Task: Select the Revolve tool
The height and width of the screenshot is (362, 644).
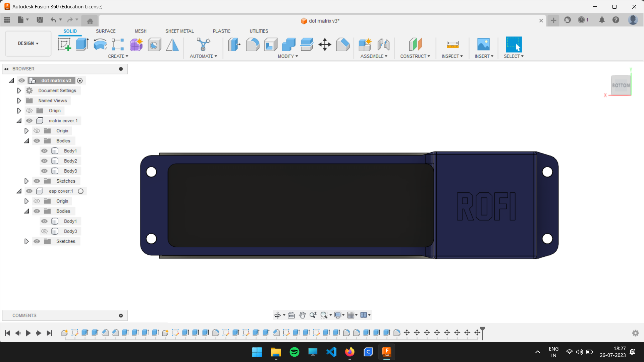Action: coord(100,45)
